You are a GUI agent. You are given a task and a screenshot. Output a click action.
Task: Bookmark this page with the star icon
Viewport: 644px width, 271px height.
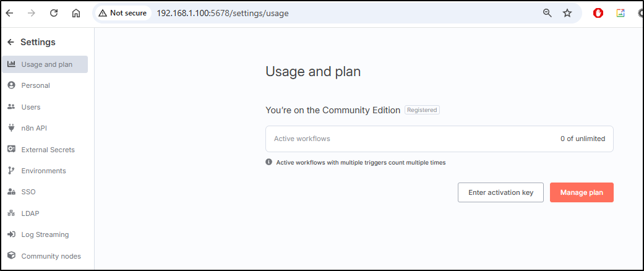tap(567, 13)
